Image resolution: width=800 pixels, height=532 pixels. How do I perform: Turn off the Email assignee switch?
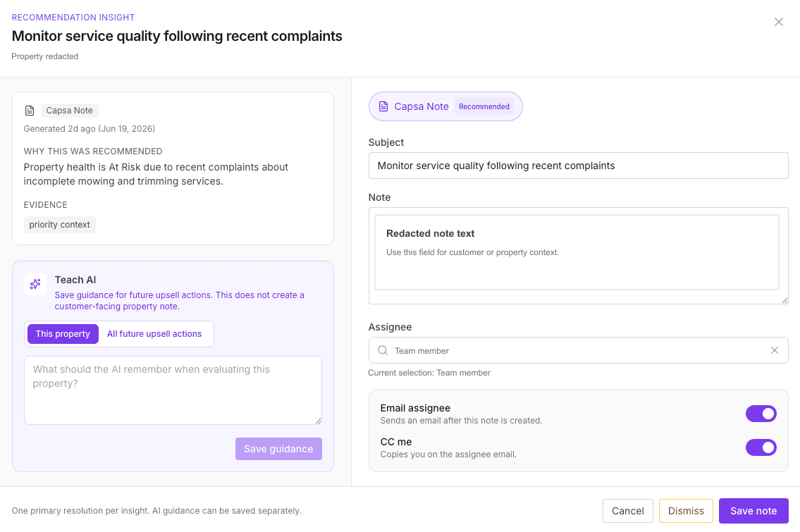click(761, 414)
